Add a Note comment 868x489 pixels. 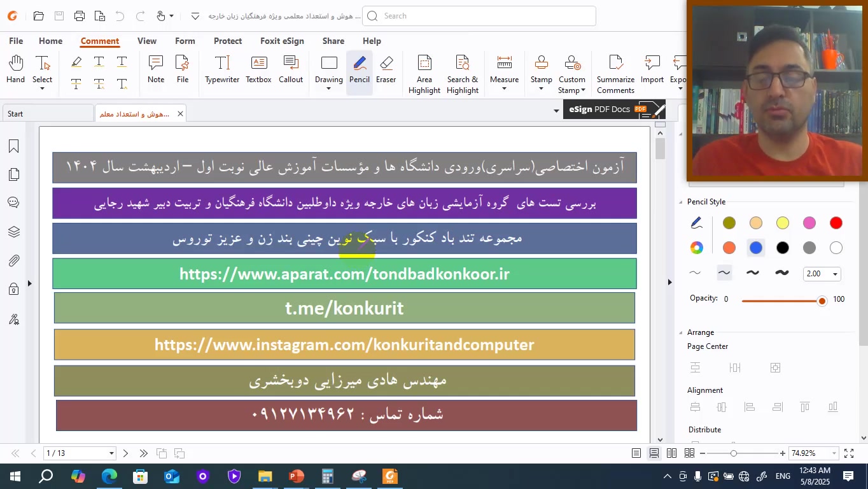(x=156, y=69)
